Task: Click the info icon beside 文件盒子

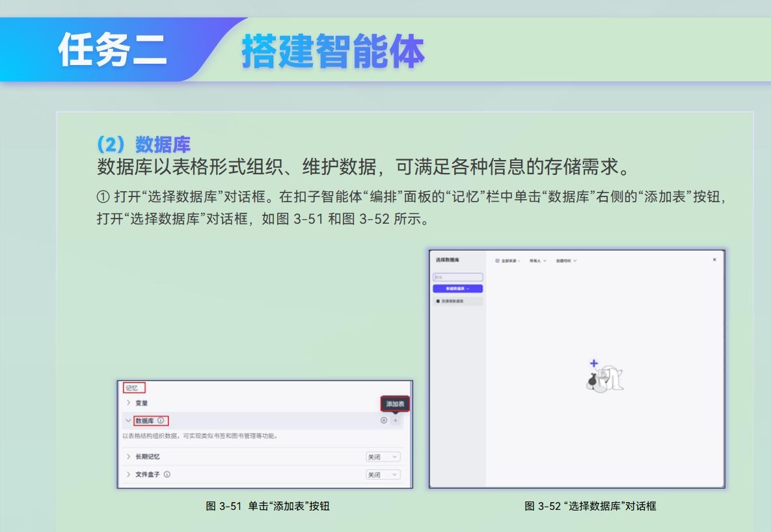Action: pyautogui.click(x=167, y=475)
